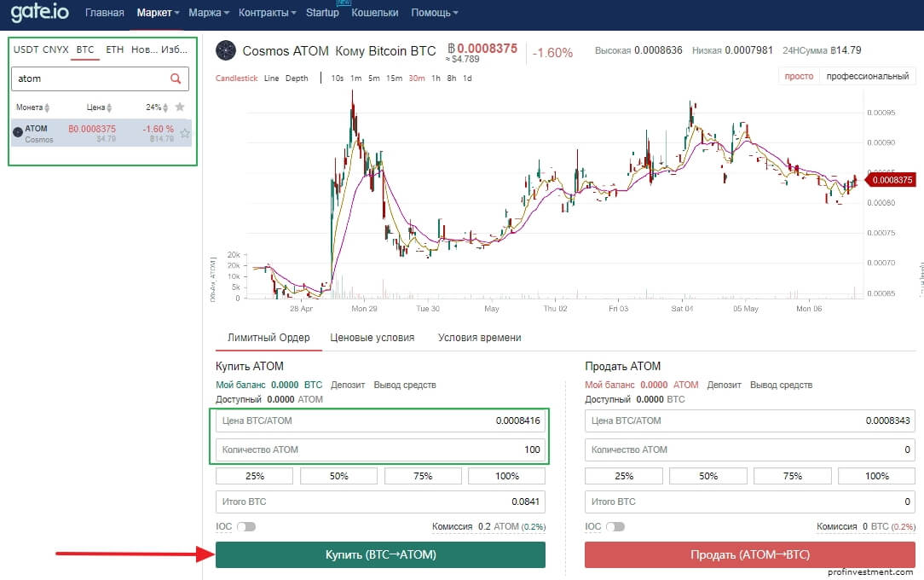Switch to профессиональный view mode
924x580 pixels.
868,76
